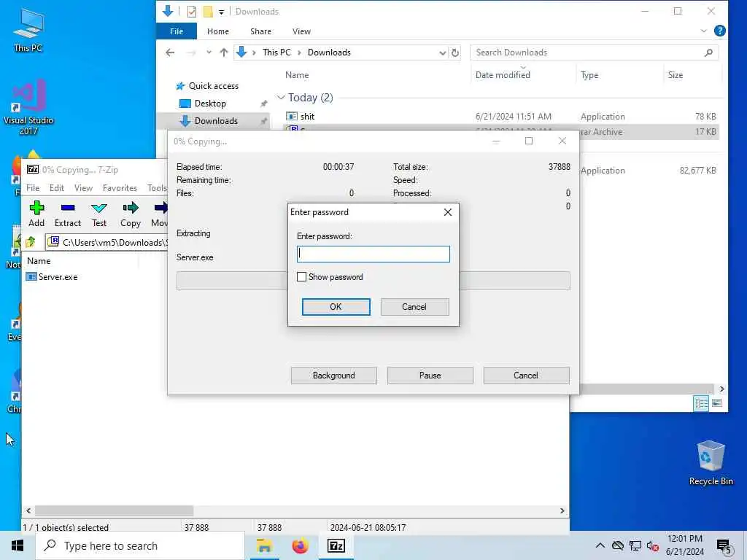Click the Test icon in 7-Zip toolbar

click(x=99, y=208)
